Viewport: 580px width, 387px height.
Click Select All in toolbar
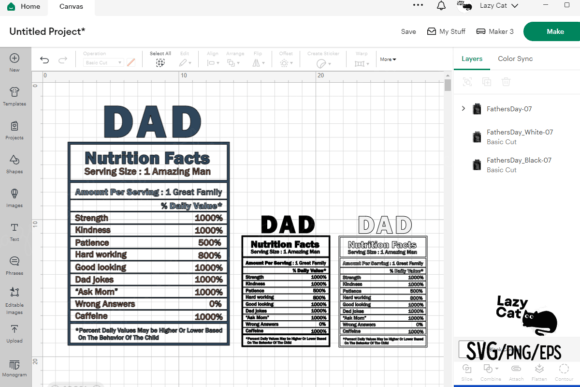coord(160,59)
